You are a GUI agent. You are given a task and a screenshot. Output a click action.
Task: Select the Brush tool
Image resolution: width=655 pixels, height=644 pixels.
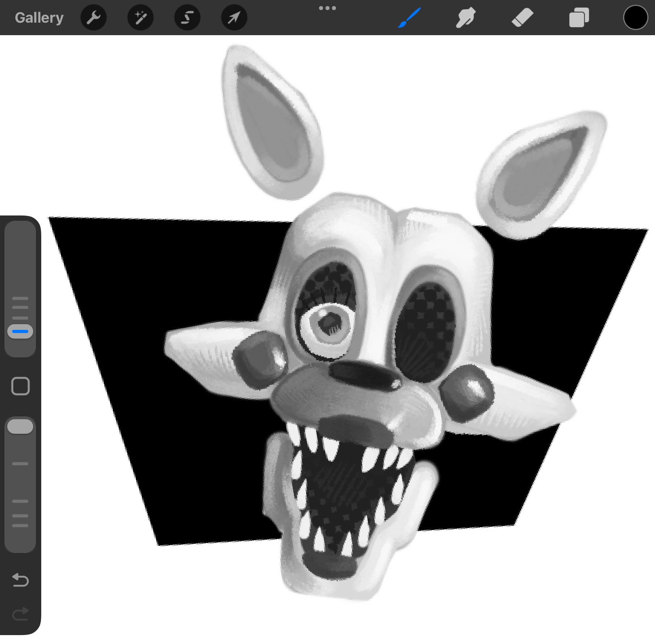point(410,18)
